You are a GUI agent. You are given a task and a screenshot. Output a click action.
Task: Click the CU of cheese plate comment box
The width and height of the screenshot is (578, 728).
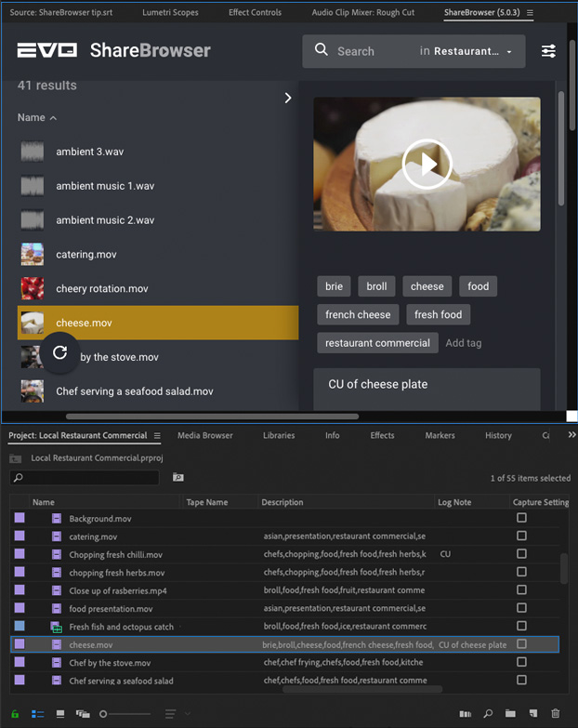[x=427, y=389]
